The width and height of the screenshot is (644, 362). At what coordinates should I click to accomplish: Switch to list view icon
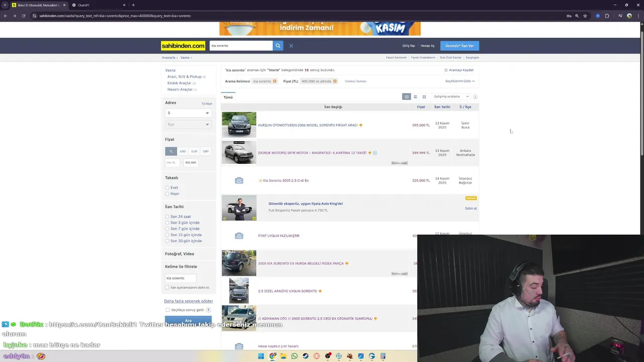click(415, 97)
